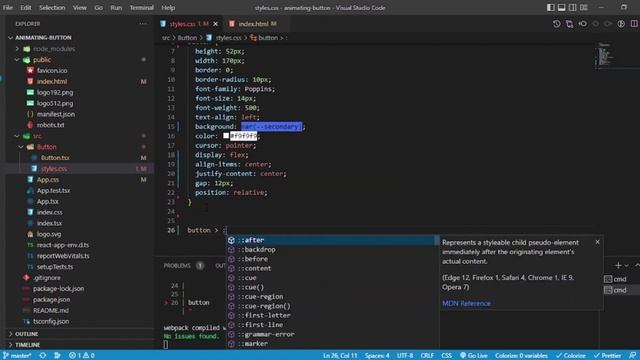Toggle secondary side bar layout icon
The image size is (640, 360).
[x=573, y=7]
